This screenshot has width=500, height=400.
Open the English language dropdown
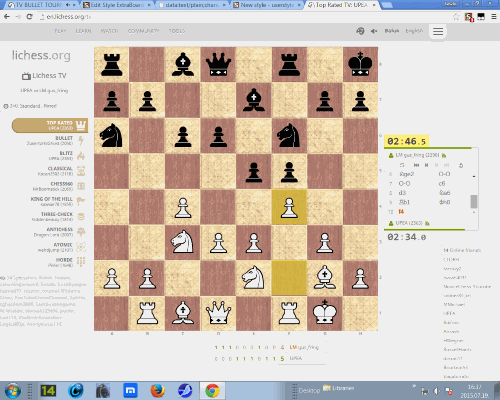tap(414, 31)
